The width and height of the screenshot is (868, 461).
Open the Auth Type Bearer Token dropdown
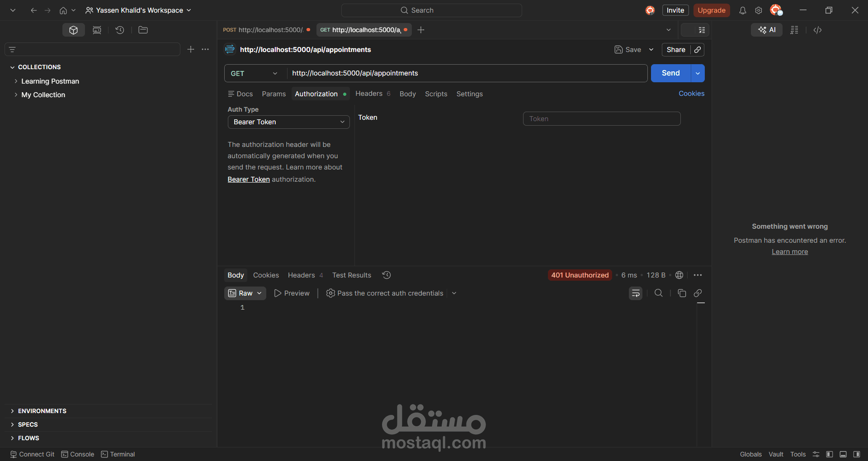click(x=288, y=122)
